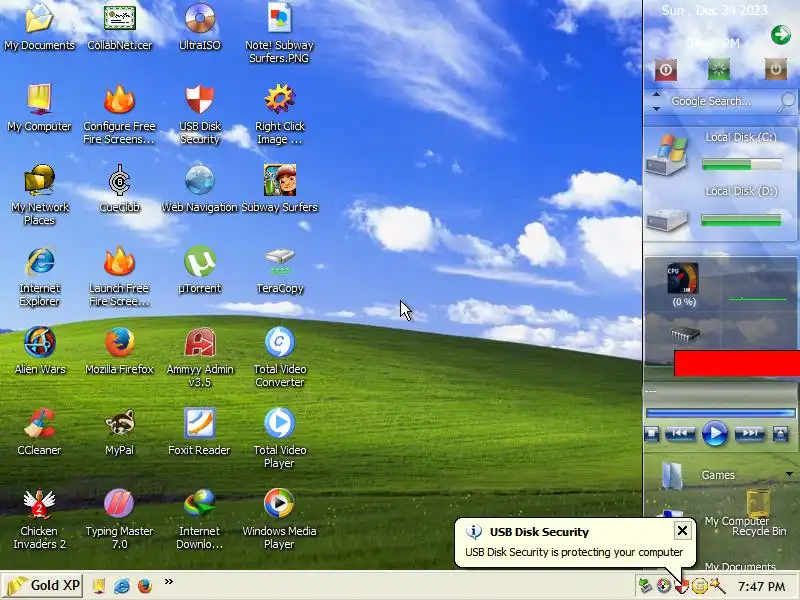Open Local Disk (C:) in sidebar
The image size is (800, 600).
(x=668, y=155)
